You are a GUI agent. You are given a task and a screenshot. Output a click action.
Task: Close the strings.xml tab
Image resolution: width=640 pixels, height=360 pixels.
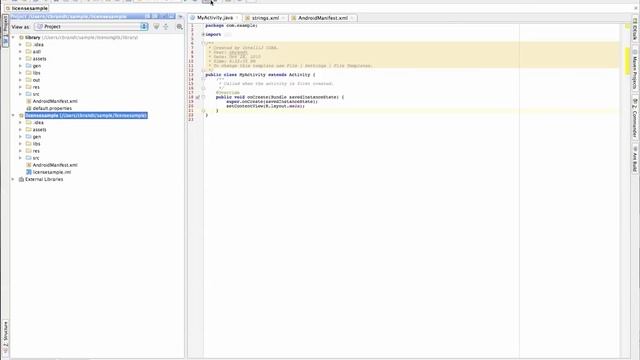click(x=283, y=18)
